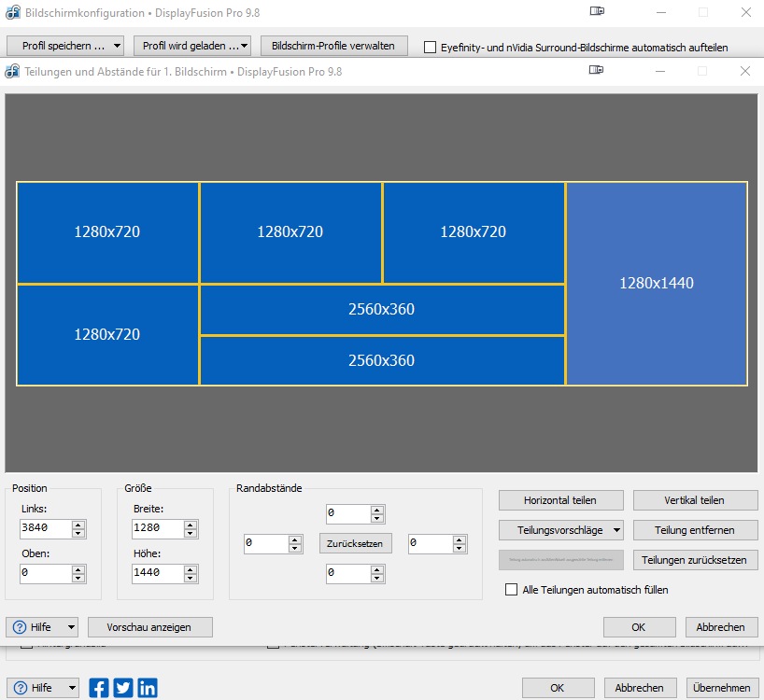Viewport: 764px width, 700px height.
Task: Click Vorschau anzeigen button
Action: pyautogui.click(x=150, y=627)
